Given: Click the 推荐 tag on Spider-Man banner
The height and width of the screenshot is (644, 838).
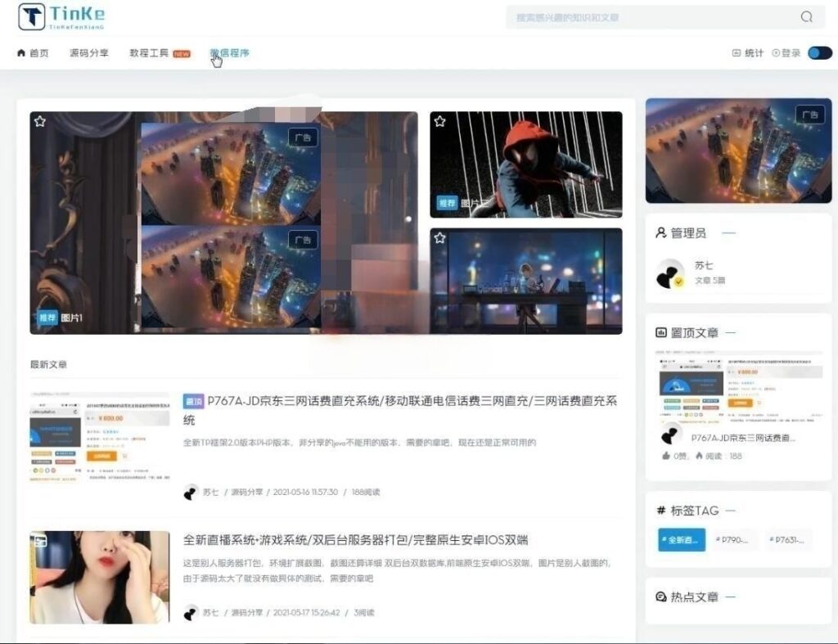Looking at the screenshot, I should click(447, 203).
